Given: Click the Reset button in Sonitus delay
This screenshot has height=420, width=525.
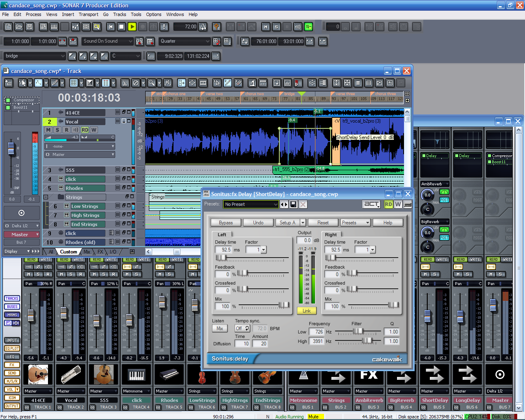Looking at the screenshot, I should tap(323, 223).
